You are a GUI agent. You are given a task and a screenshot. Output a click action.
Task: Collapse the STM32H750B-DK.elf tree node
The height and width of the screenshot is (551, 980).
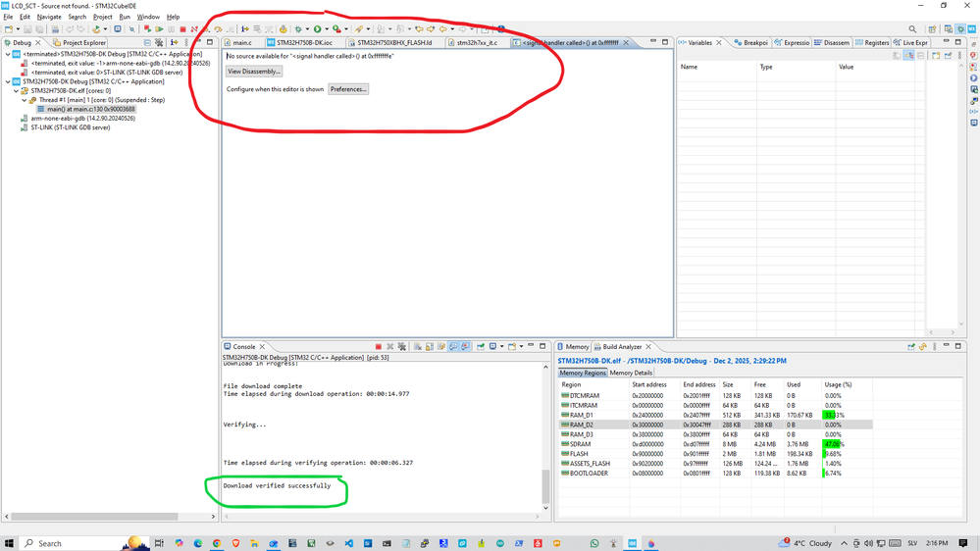[17, 90]
